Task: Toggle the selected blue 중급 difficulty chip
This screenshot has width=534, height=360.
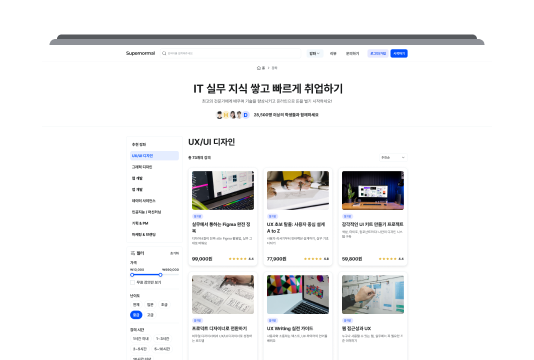Action: [136, 315]
